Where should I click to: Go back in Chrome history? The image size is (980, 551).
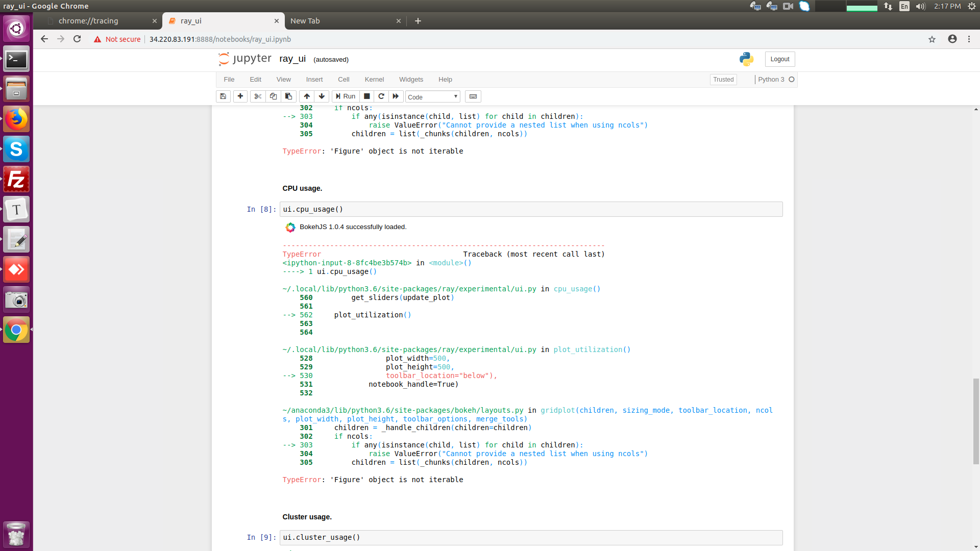pyautogui.click(x=44, y=39)
